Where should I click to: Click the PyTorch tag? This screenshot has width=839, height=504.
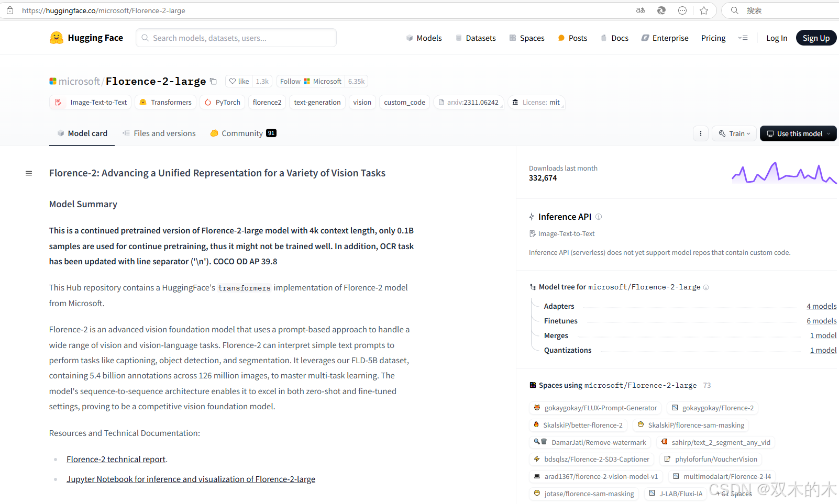point(223,102)
